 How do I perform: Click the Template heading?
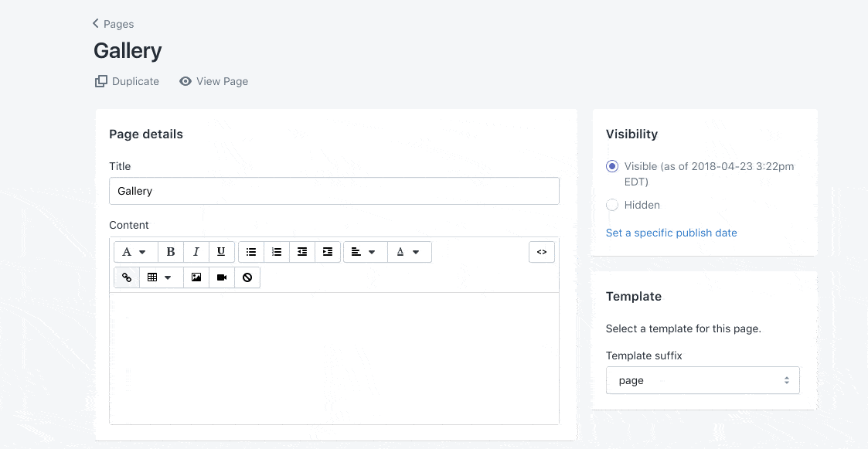[634, 296]
